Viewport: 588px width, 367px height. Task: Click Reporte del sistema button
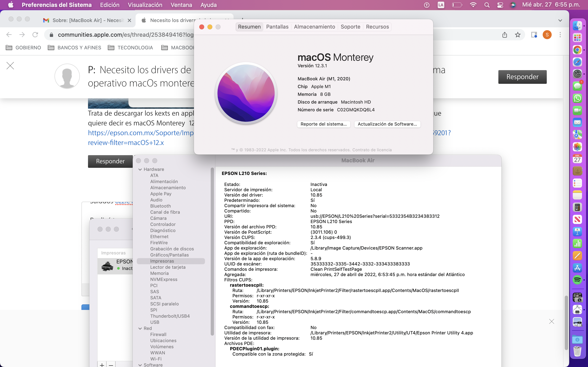click(323, 124)
